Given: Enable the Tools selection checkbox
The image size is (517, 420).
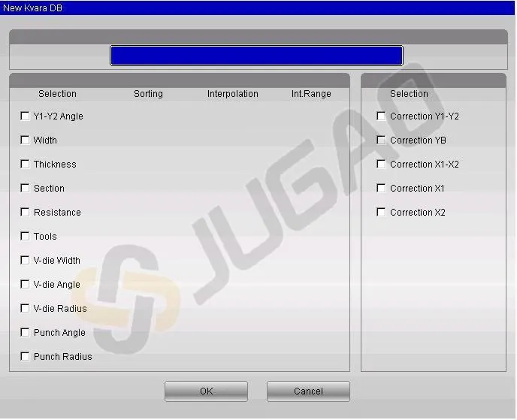Looking at the screenshot, I should point(25,237).
